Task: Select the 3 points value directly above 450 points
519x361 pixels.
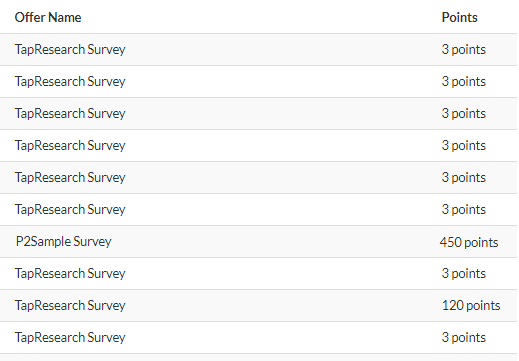Action: [x=464, y=209]
